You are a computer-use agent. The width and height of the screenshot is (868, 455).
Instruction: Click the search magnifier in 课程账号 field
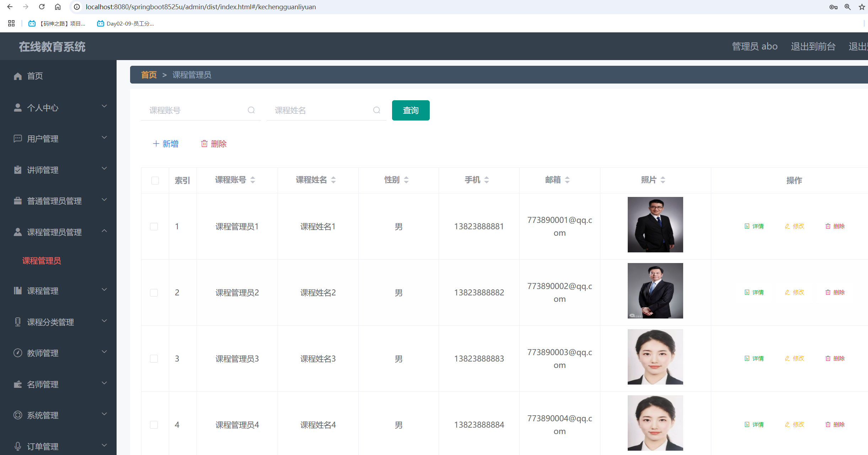(x=251, y=110)
